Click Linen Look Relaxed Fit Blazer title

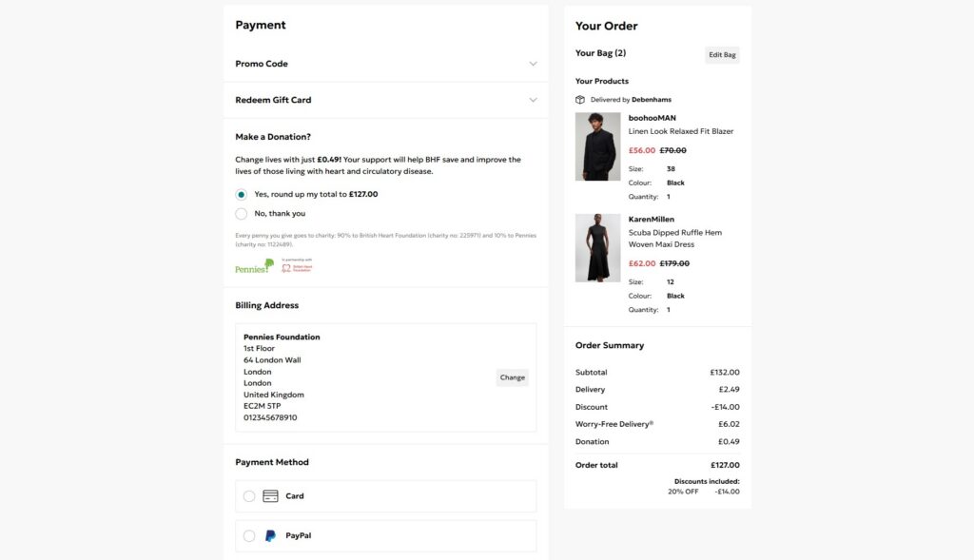click(x=680, y=131)
